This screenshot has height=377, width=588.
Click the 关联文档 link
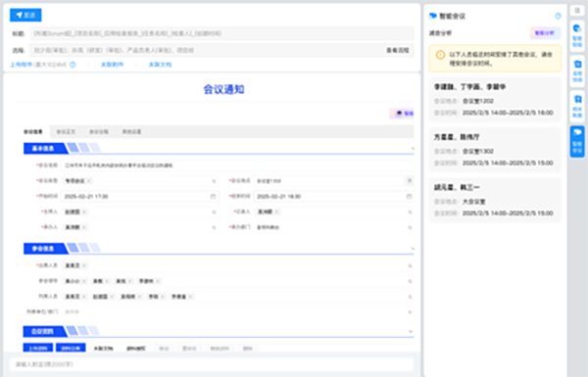[160, 65]
